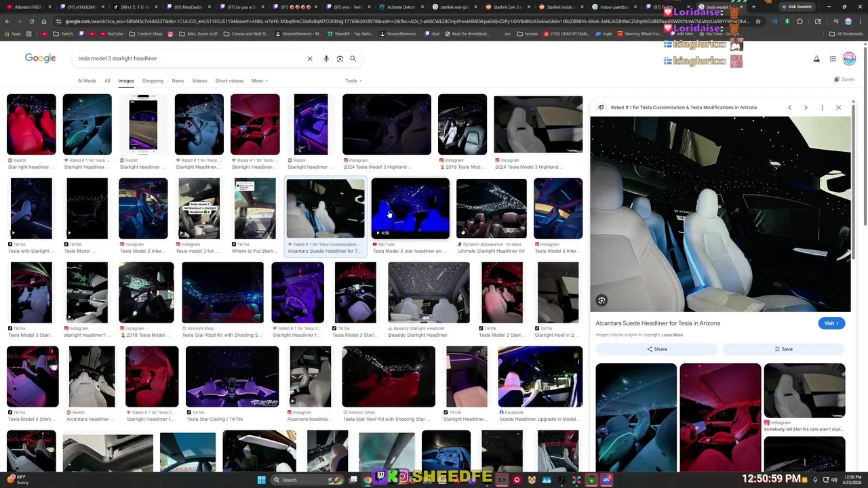Expand the More search filters dropdown
Image resolution: width=868 pixels, height=488 pixels.
260,81
